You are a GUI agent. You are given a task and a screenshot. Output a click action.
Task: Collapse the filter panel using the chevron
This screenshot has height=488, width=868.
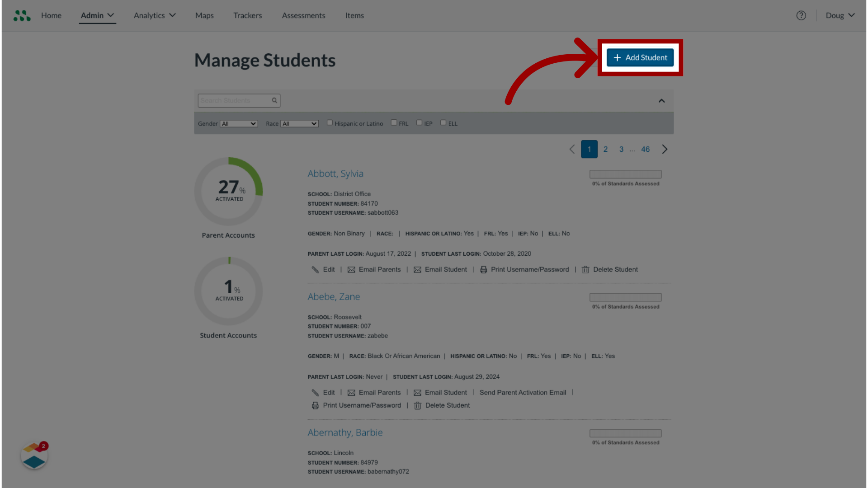[x=662, y=100]
